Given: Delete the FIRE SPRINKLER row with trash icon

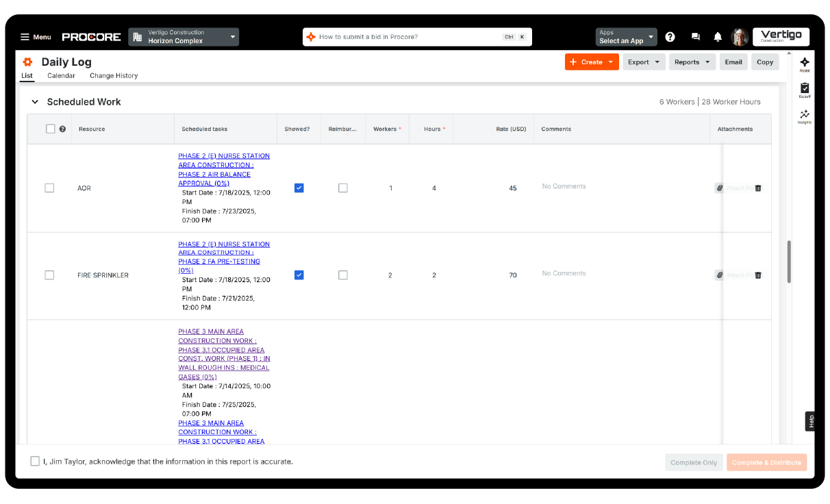Looking at the screenshot, I should [x=758, y=275].
